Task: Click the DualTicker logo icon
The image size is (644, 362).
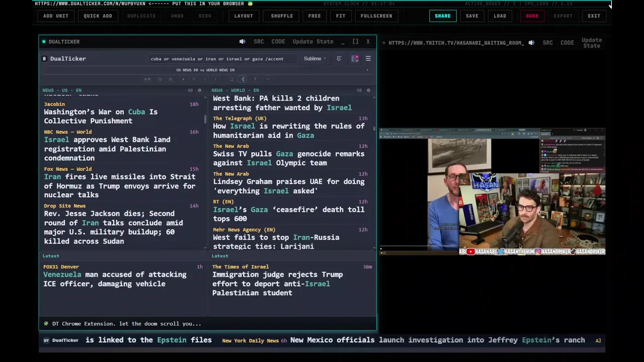Action: point(44,59)
